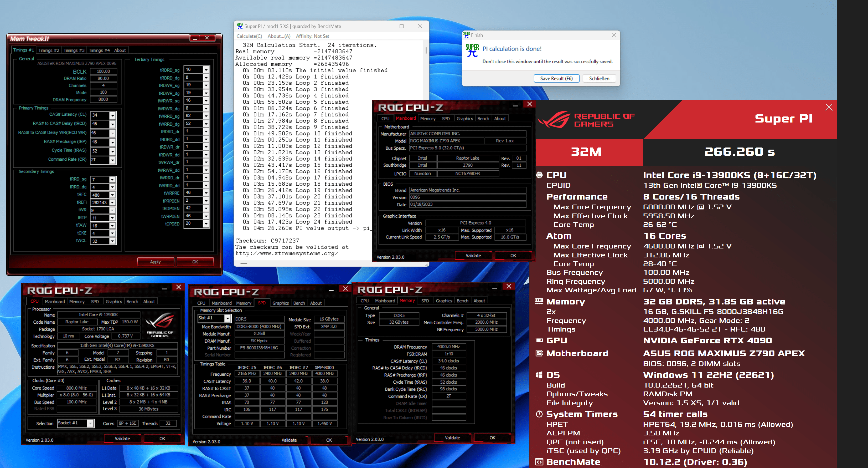Click the Memory icon in BenchMate panel
The image size is (868, 468).
(x=539, y=301)
